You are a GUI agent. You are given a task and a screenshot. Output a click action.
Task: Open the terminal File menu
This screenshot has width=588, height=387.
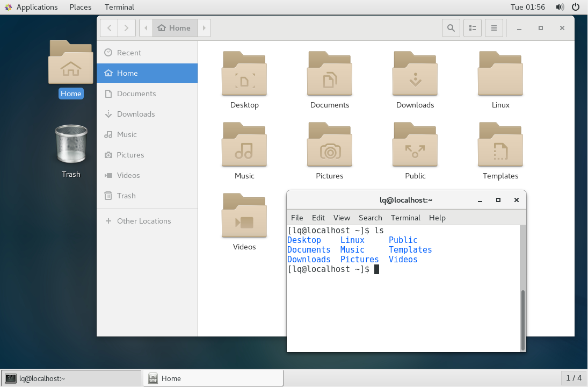297,218
